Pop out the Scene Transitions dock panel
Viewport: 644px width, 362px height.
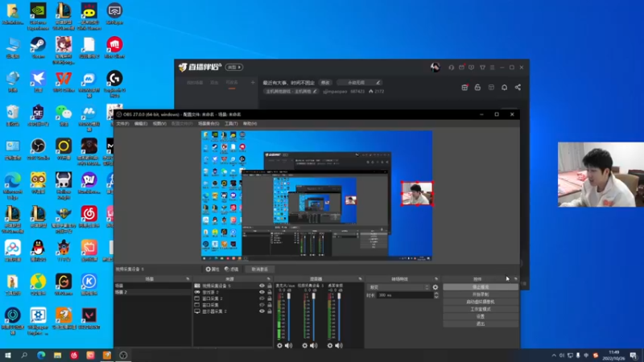(436, 279)
